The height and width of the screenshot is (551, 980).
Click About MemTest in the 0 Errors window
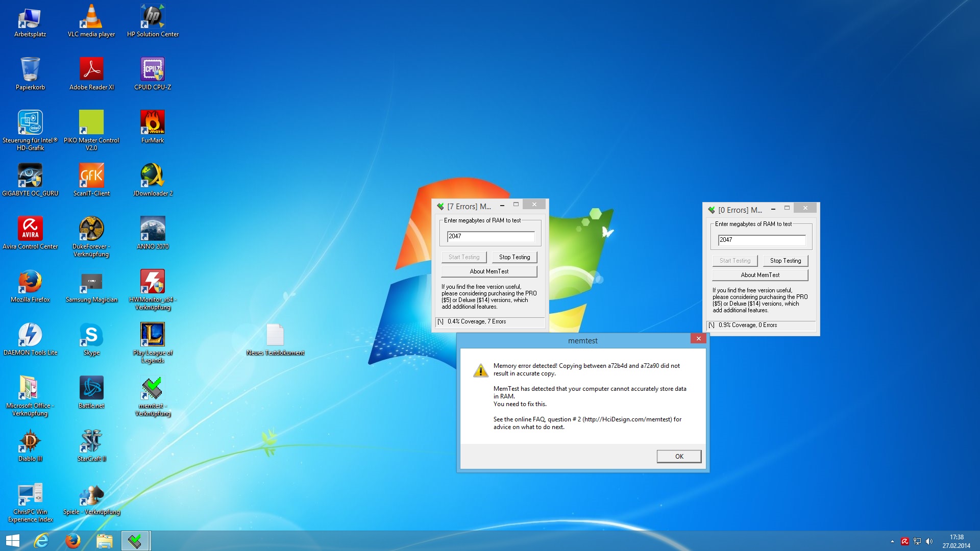point(759,275)
